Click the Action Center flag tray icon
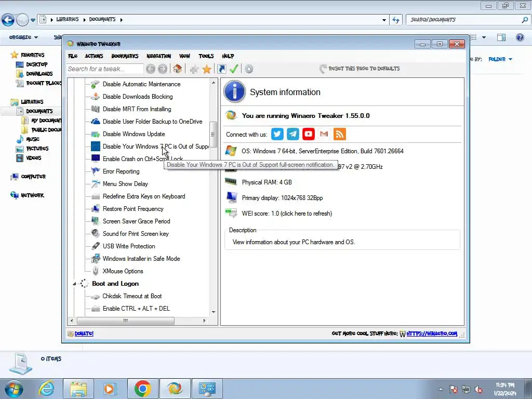532x399 pixels. pos(453,390)
